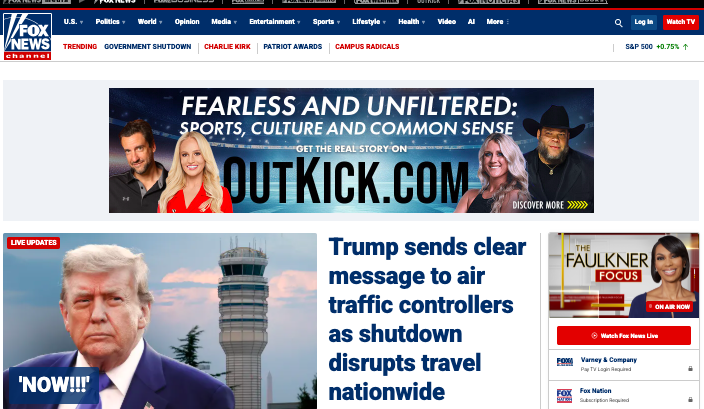Open the search magnifier icon
This screenshot has height=409, width=704.
pos(618,22)
